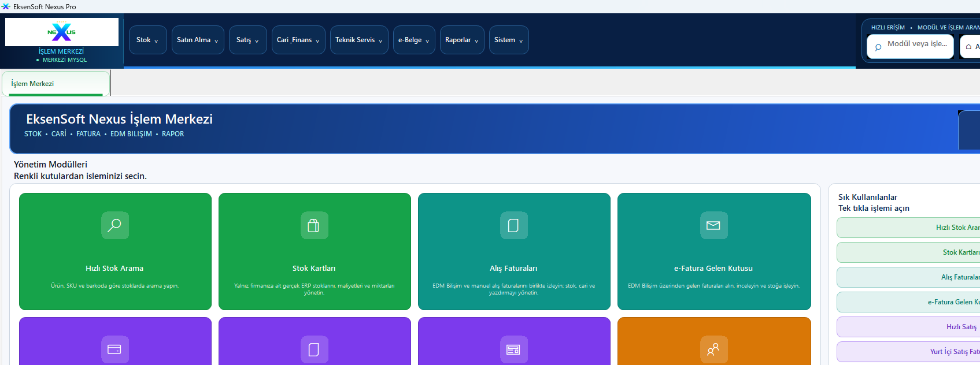Open Yurt İçi Satış shortcut in Sık Kullanılanlar
980x365 pixels.
908,352
